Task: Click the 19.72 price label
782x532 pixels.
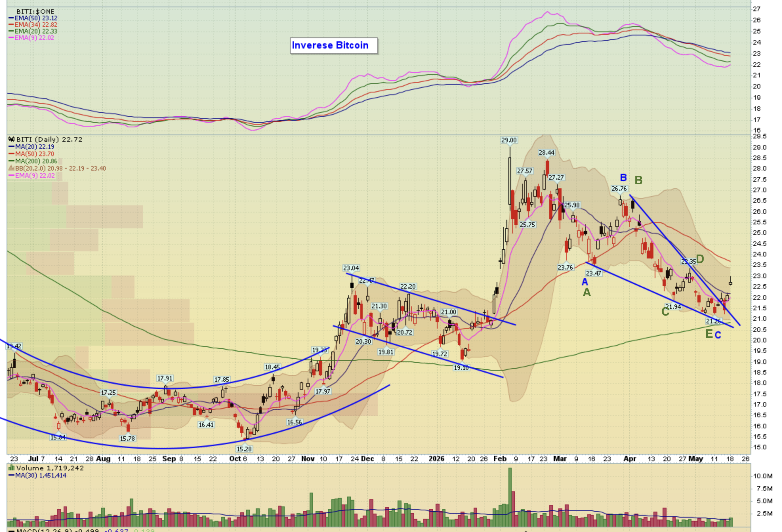Action: 440,354
